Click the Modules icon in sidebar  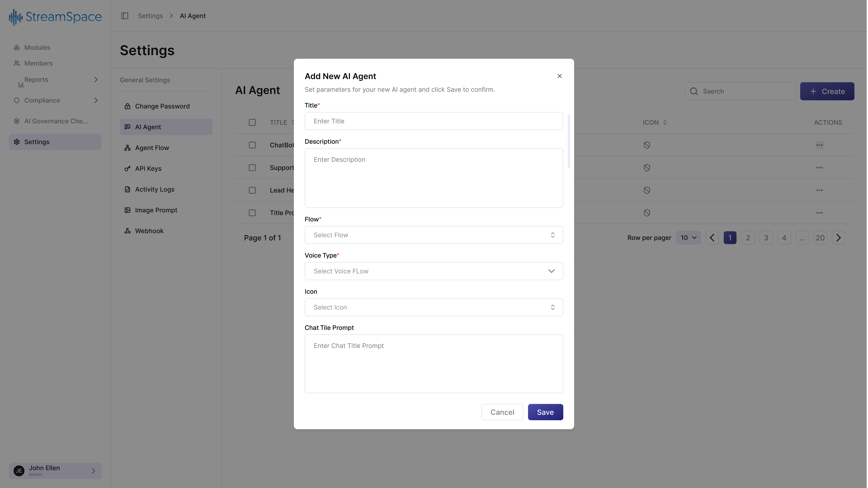[17, 47]
